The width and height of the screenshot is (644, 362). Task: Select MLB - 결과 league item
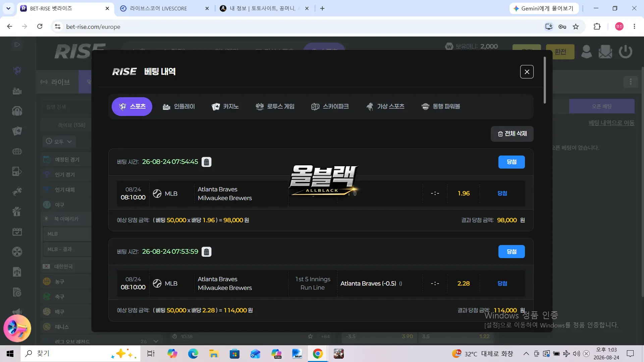(67, 249)
